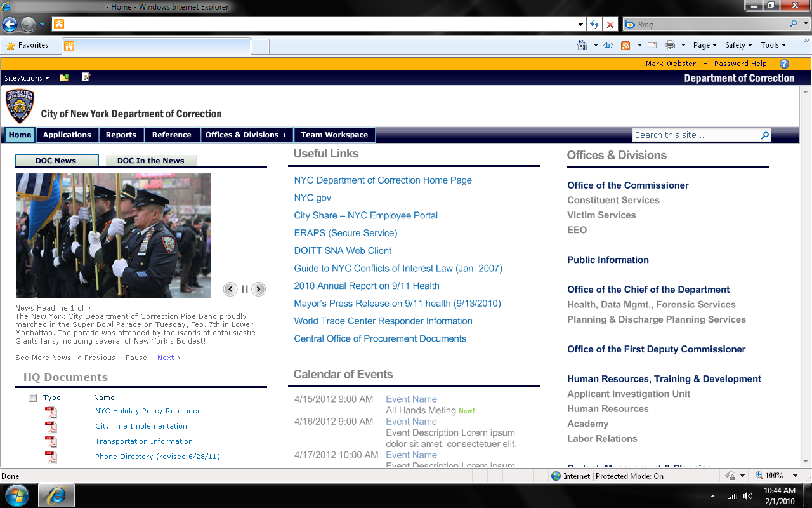This screenshot has width=812, height=508.
Task: Open the Labor Relations link
Action: (x=602, y=439)
